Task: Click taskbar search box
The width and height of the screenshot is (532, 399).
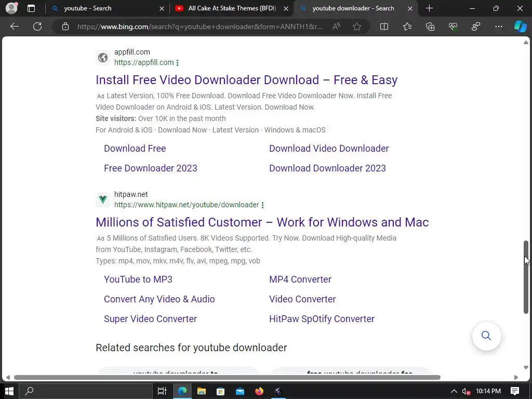Action: (86, 391)
